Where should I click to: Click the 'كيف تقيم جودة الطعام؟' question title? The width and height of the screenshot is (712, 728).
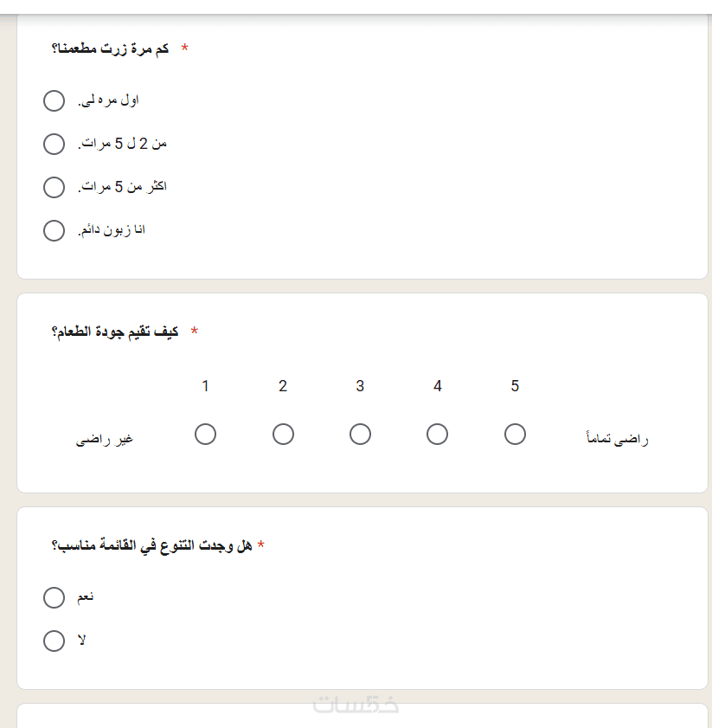[x=115, y=332]
